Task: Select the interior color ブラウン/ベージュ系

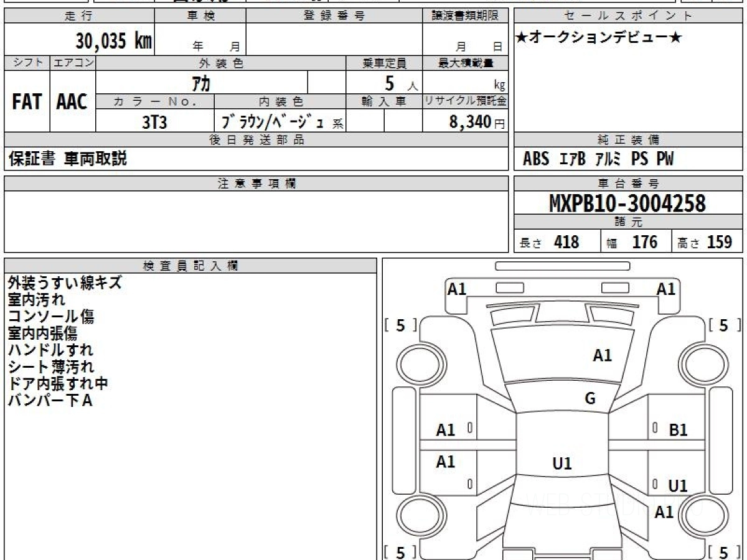Action: click(281, 122)
